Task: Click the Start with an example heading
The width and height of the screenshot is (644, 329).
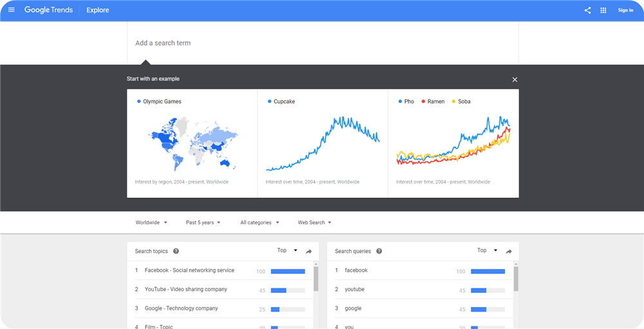Action: (153, 79)
